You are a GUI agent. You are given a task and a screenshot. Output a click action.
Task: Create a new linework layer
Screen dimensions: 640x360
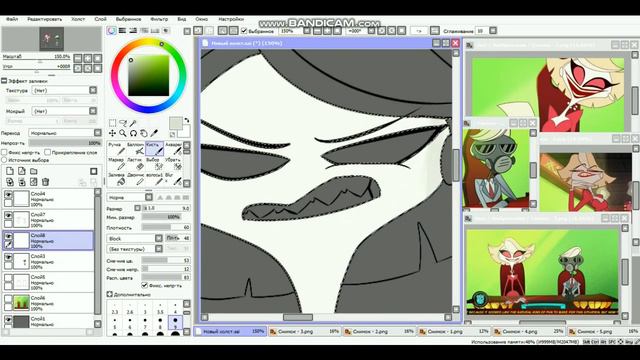22,171
